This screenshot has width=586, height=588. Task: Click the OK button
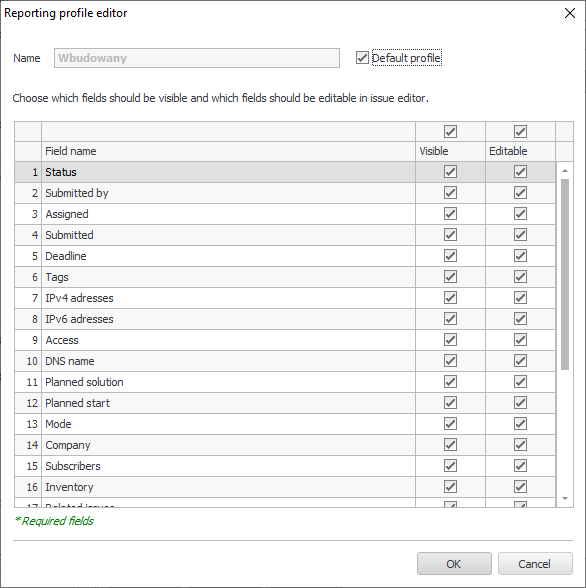454,564
